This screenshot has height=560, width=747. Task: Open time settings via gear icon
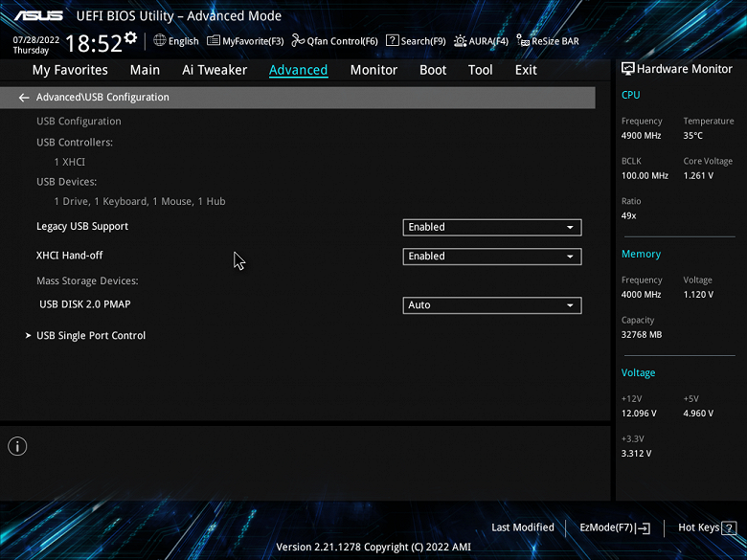pyautogui.click(x=130, y=37)
